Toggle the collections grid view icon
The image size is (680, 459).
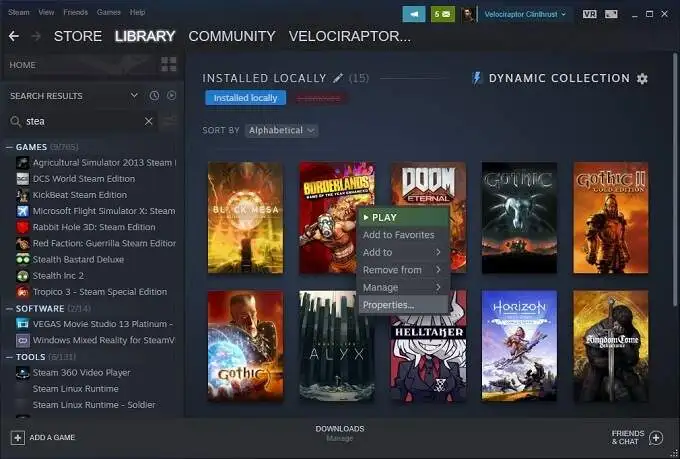169,65
